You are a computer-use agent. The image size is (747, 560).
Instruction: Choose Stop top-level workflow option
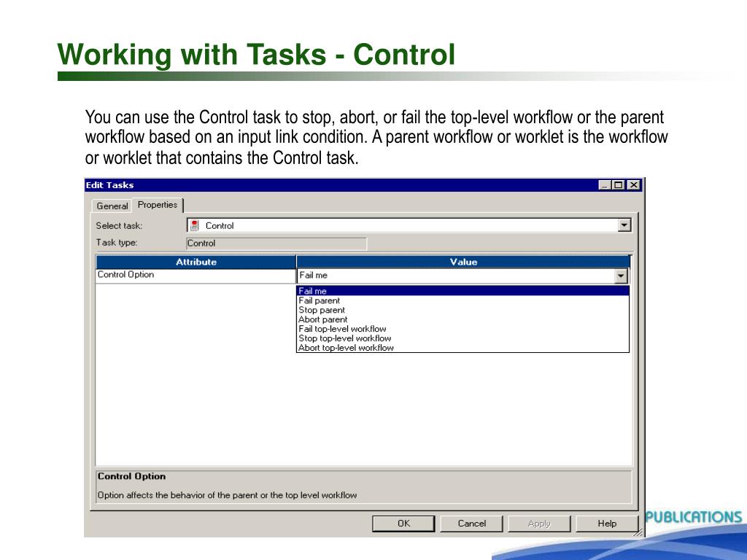(462, 338)
